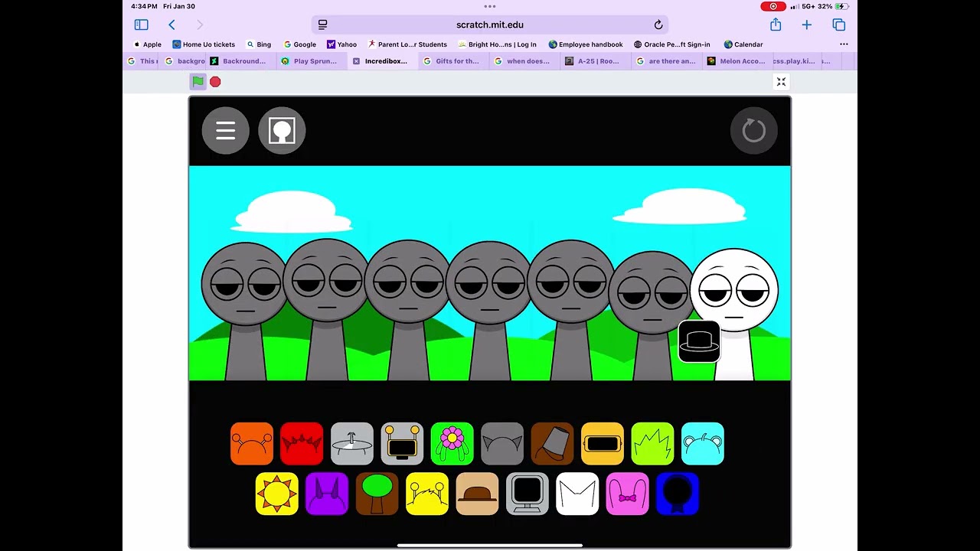Image resolution: width=980 pixels, height=551 pixels.
Task: Select the purple horned character icon
Action: pyautogui.click(x=327, y=494)
